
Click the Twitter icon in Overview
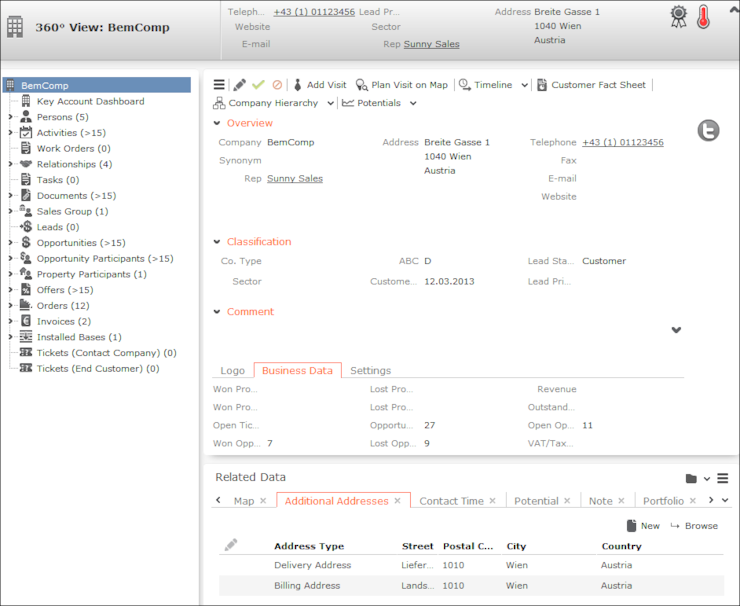tap(708, 131)
